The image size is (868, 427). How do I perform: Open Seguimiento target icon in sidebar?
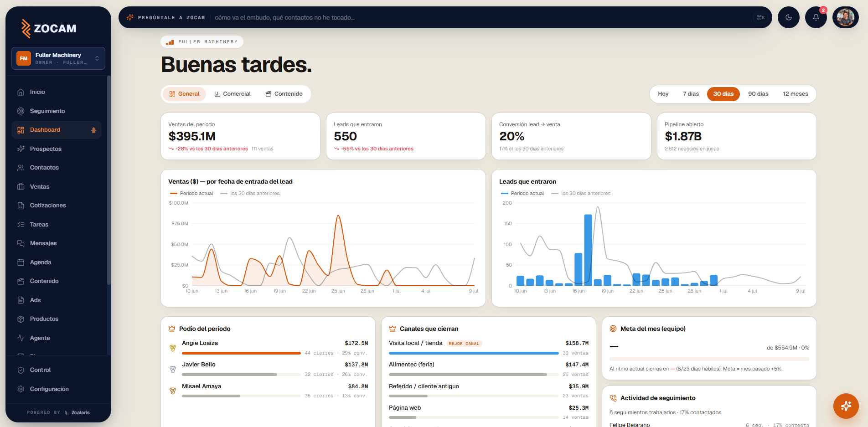click(21, 111)
